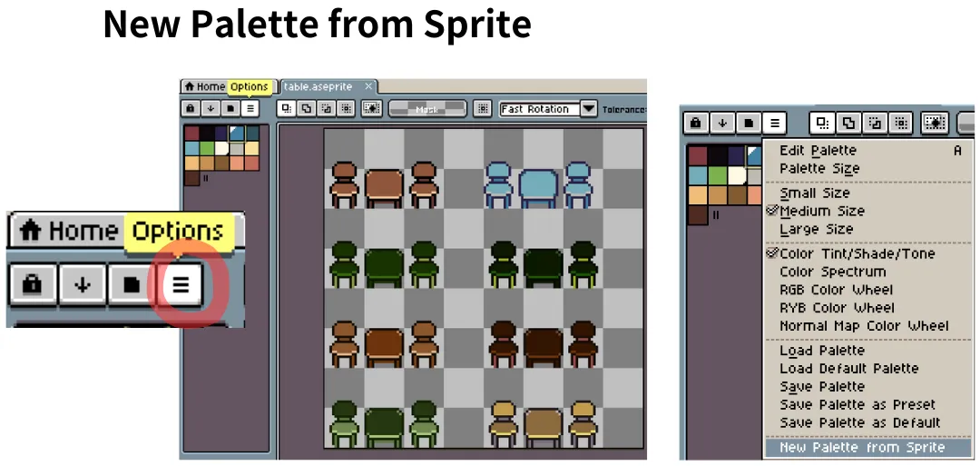Toggle Medium Size checked option in palette menu

pos(820,211)
